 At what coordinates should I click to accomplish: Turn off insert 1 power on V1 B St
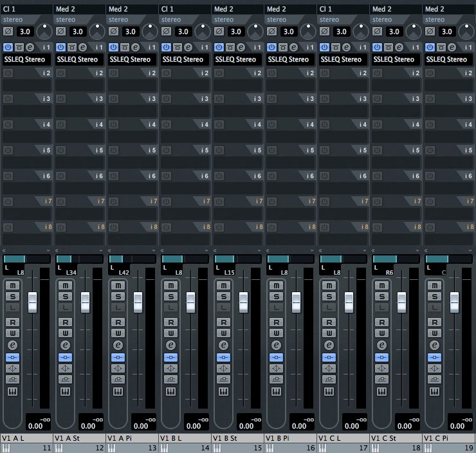(219, 47)
